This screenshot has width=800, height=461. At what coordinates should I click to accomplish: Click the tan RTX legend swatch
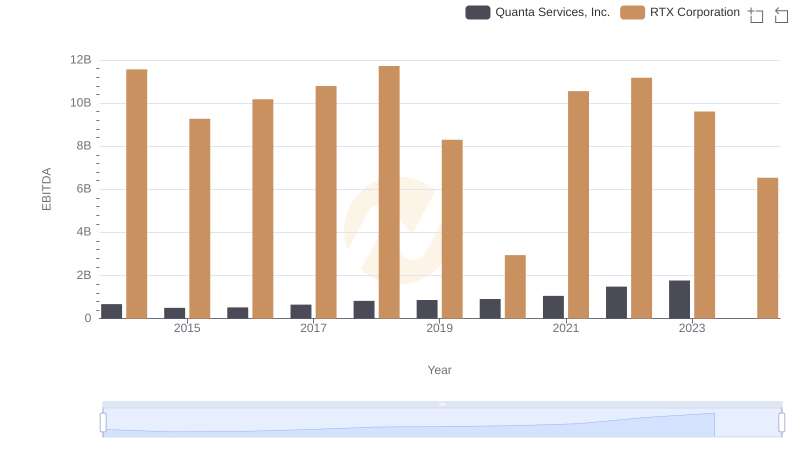(x=632, y=12)
